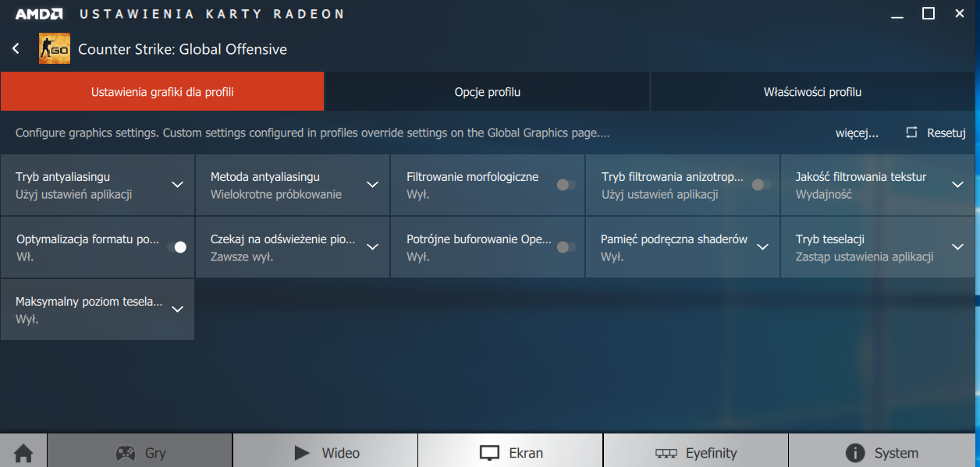Viewport: 980px width, 467px height.
Task: Click the więcej... link
Action: [856, 133]
